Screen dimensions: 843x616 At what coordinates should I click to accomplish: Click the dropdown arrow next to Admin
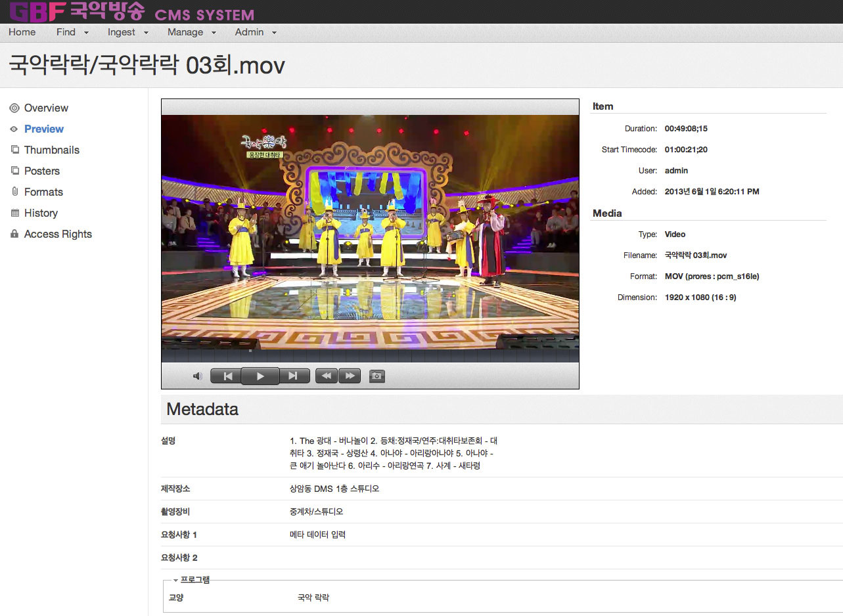point(274,33)
